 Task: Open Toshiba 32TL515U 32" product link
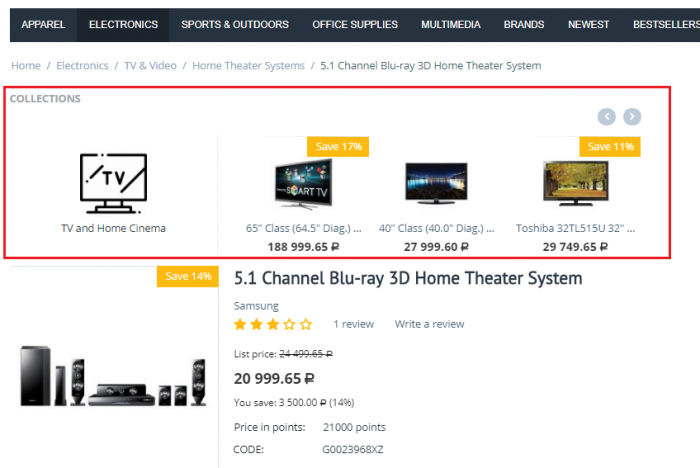(x=575, y=228)
